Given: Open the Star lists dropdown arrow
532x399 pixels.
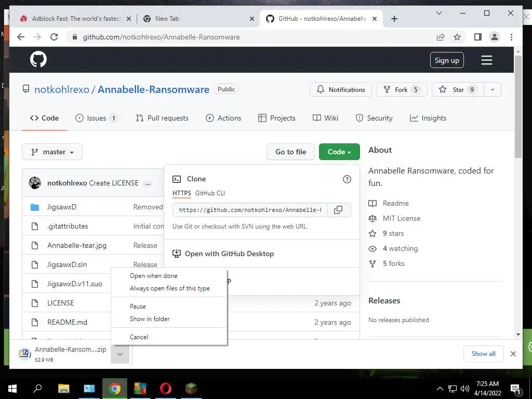Looking at the screenshot, I should (493, 89).
